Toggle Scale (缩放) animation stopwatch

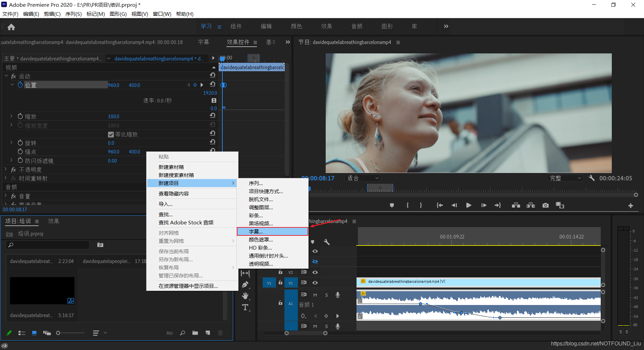pos(20,116)
